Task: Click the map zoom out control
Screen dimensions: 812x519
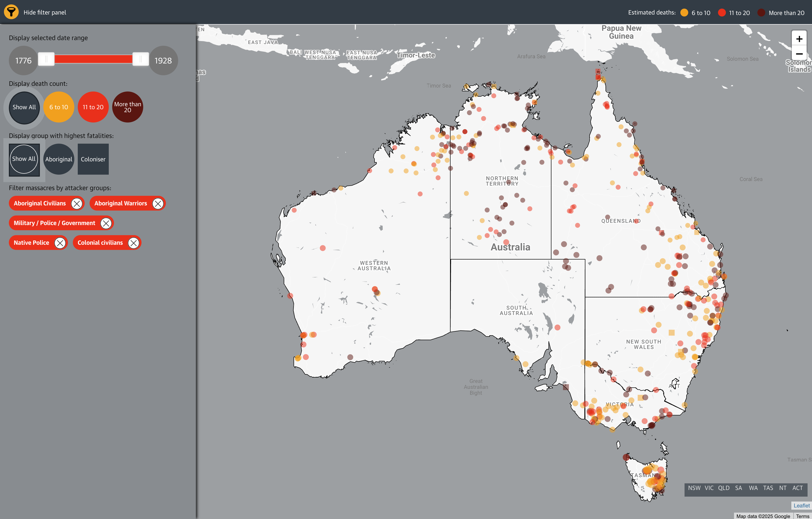Action: click(799, 54)
